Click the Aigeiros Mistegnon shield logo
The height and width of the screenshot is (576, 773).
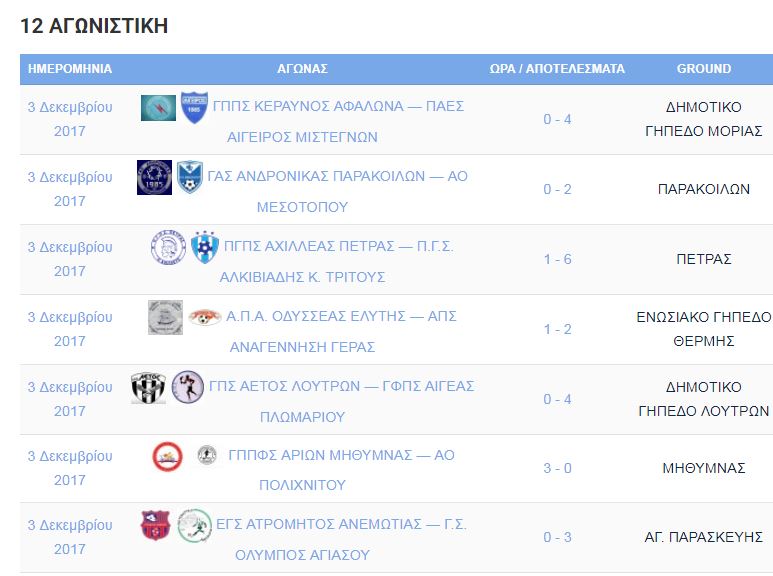click(x=194, y=108)
